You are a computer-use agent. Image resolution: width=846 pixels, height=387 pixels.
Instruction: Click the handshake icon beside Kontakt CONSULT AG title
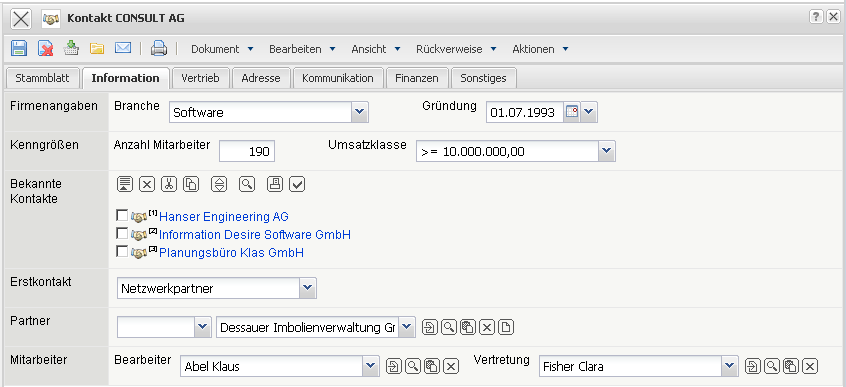tap(51, 18)
